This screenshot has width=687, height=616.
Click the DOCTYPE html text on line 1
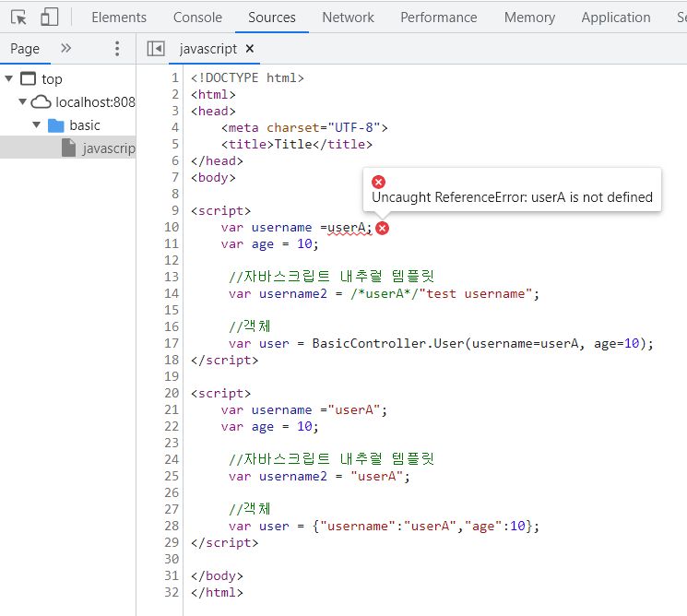[247, 78]
